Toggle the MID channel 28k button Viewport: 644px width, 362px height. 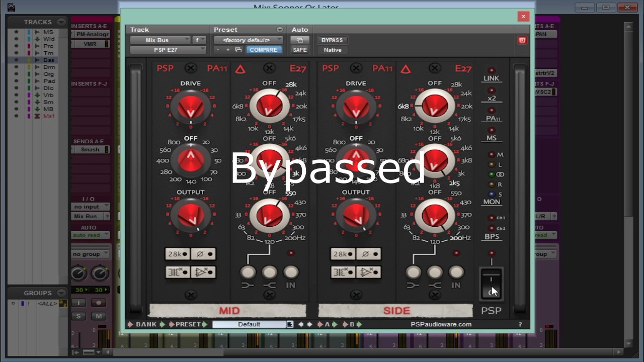pyautogui.click(x=178, y=254)
